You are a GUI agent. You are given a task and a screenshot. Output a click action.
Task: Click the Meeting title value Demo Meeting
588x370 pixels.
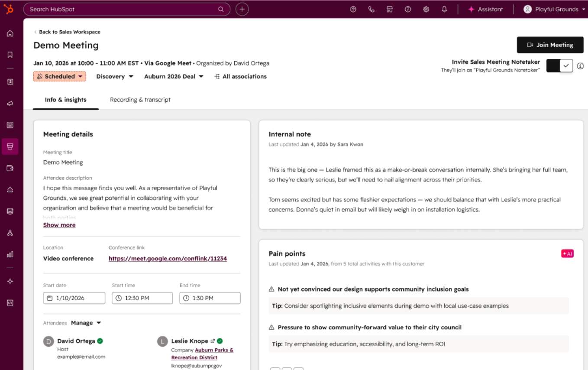(x=63, y=162)
